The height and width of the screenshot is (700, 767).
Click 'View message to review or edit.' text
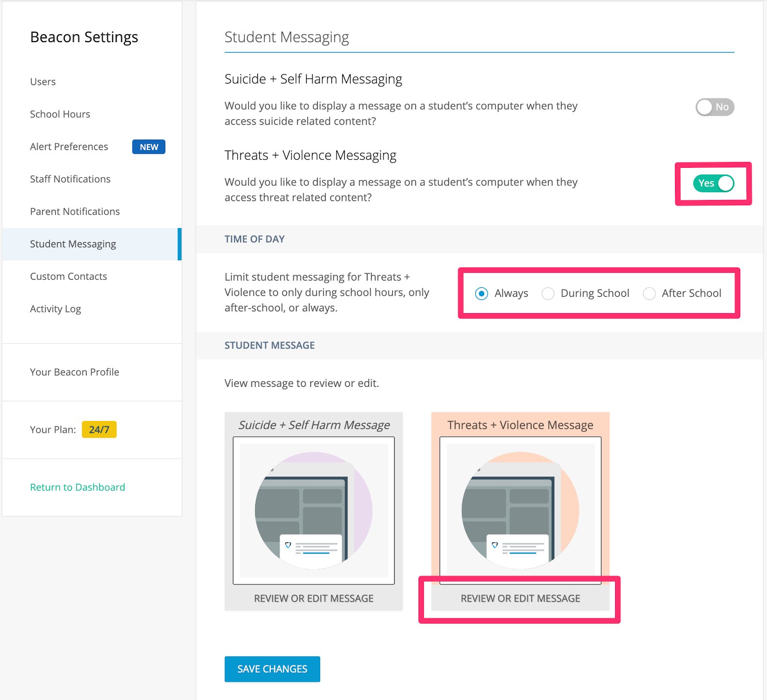coord(302,383)
